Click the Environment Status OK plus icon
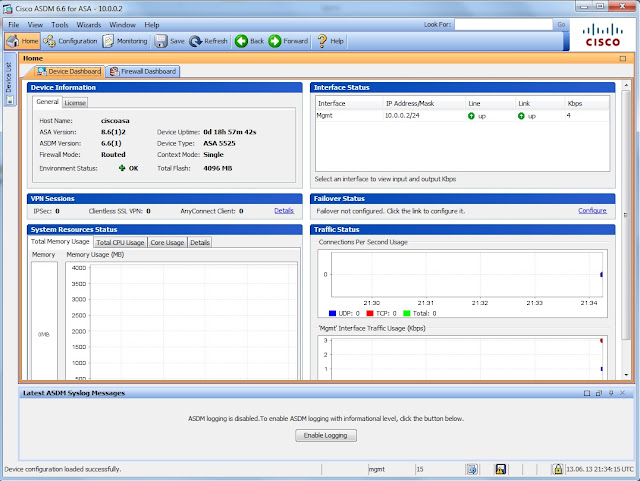Viewport: 640px width, 481px height. (x=122, y=168)
